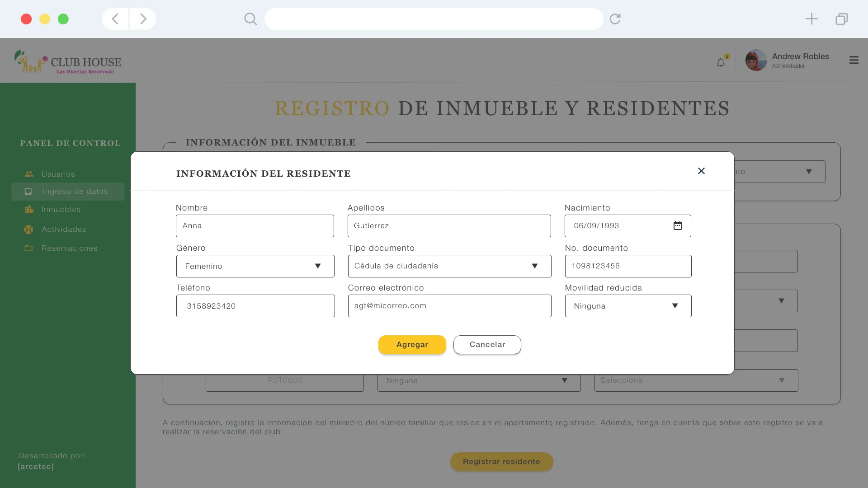
Task: Click the Club House logo
Action: pyautogui.click(x=68, y=62)
